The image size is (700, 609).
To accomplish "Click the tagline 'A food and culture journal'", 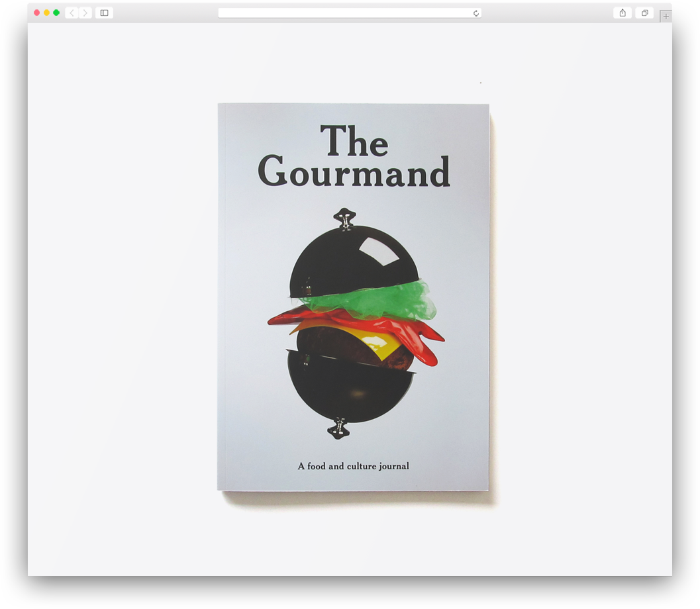I will 354,466.
